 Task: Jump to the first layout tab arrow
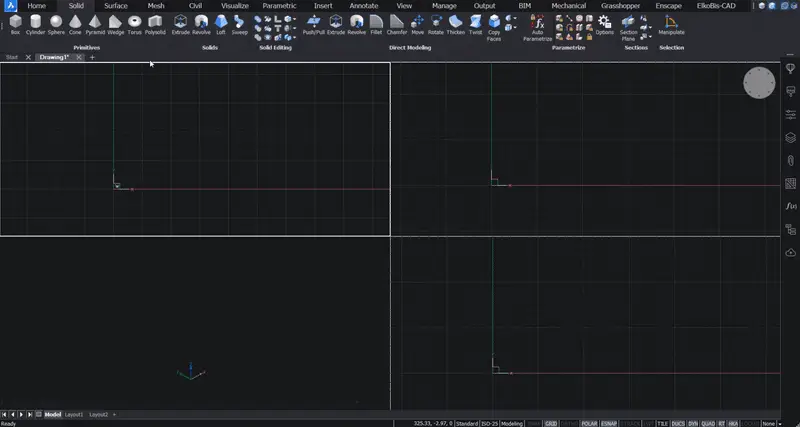(x=5, y=415)
